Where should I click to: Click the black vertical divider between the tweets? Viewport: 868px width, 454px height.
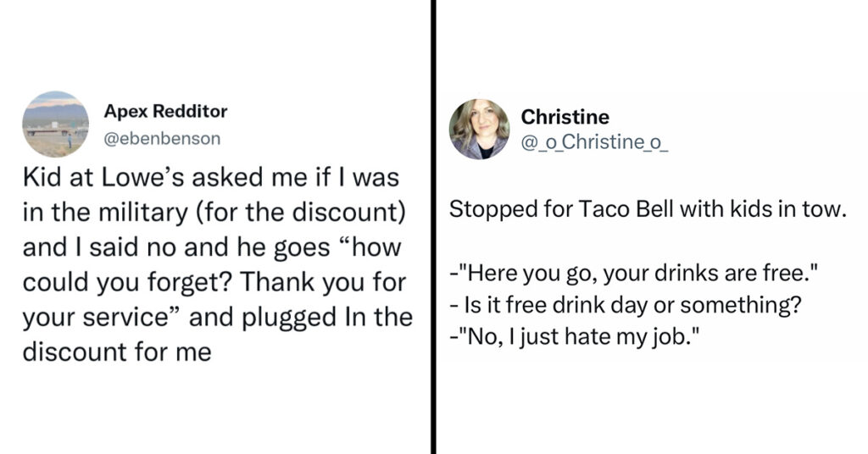[433, 227]
